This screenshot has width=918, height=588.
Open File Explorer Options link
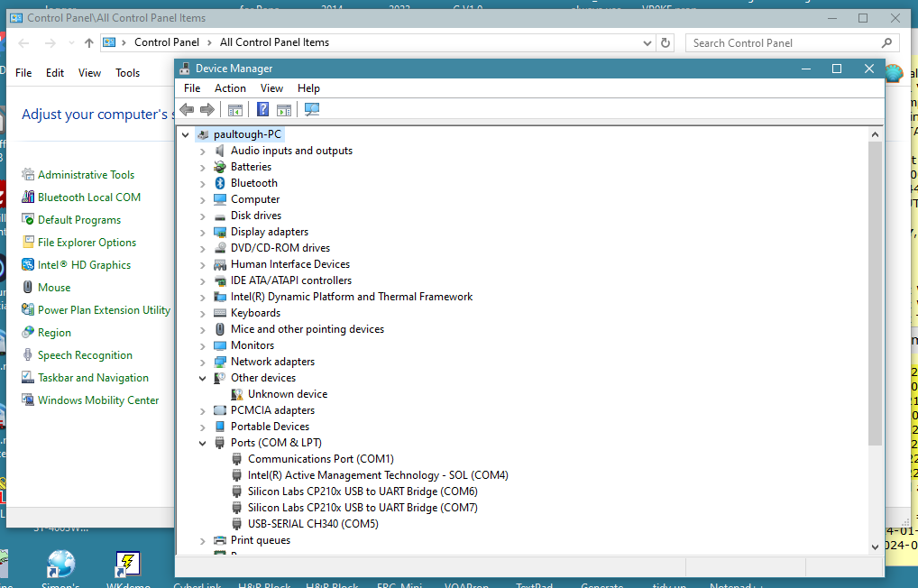[x=87, y=243]
